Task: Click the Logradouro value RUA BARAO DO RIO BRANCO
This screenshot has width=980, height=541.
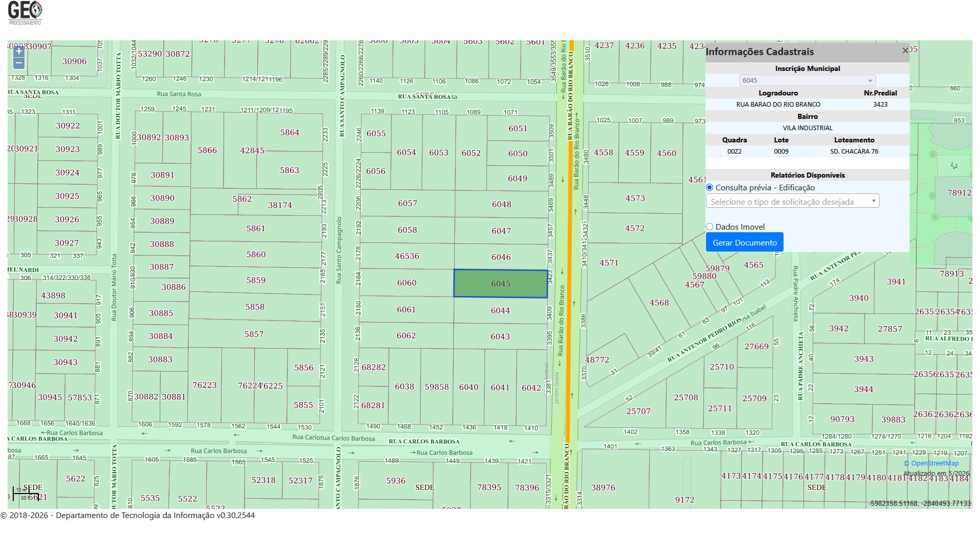Action: coord(778,104)
